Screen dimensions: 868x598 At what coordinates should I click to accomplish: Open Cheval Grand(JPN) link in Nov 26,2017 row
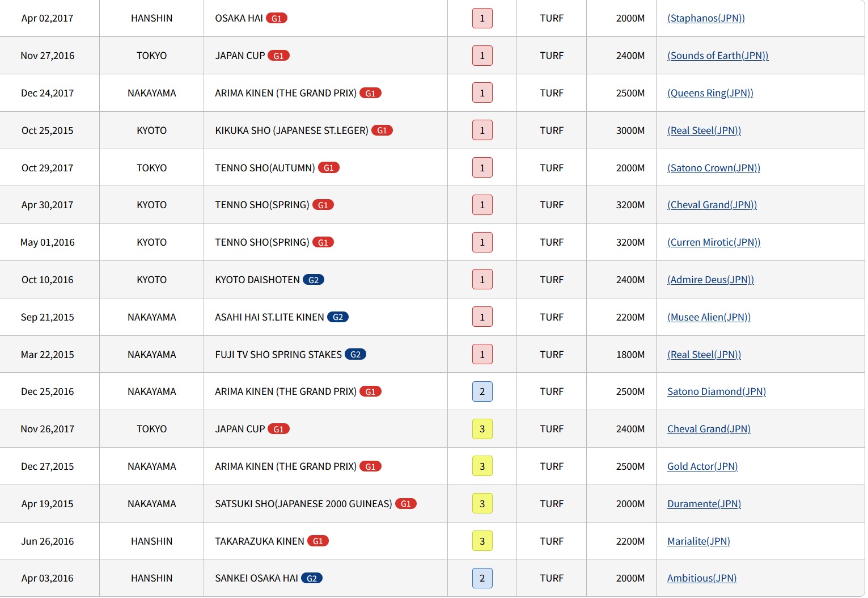click(709, 429)
